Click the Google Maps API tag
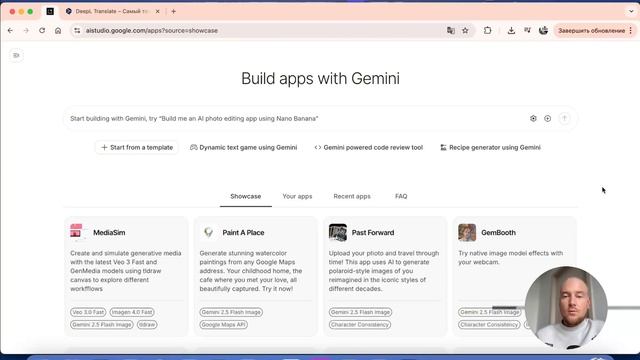The height and width of the screenshot is (360, 640). tap(223, 324)
